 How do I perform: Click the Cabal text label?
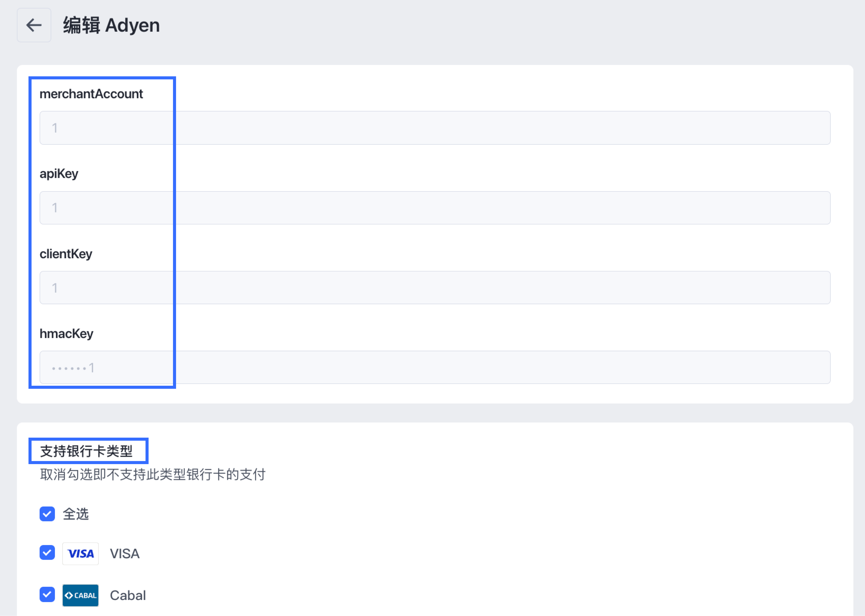click(x=128, y=595)
